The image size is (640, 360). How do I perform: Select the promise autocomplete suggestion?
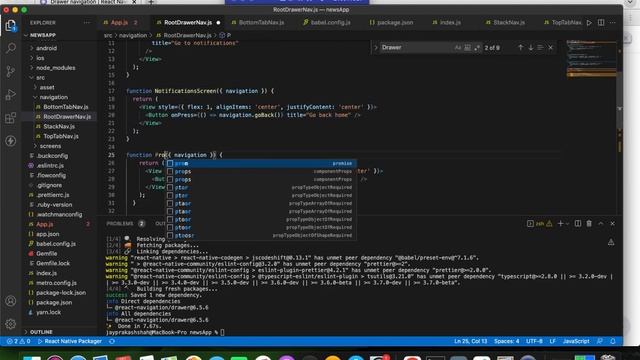tap(261, 163)
